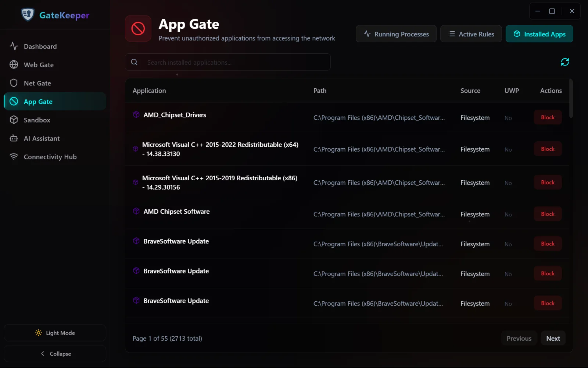Viewport: 588px width, 368px height.
Task: Minimize the GateKeeper window
Action: [x=538, y=11]
